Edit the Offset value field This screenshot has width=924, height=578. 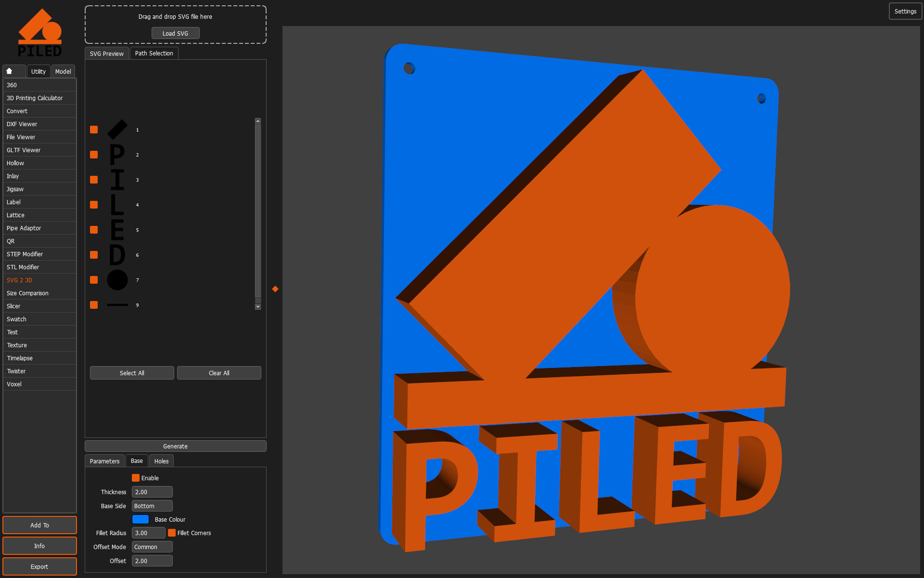[x=152, y=561]
